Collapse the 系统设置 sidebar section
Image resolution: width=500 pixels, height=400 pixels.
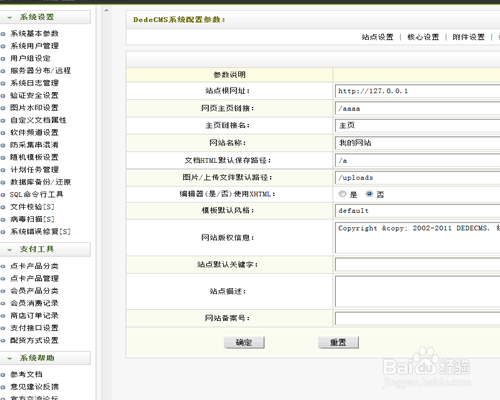(9, 17)
